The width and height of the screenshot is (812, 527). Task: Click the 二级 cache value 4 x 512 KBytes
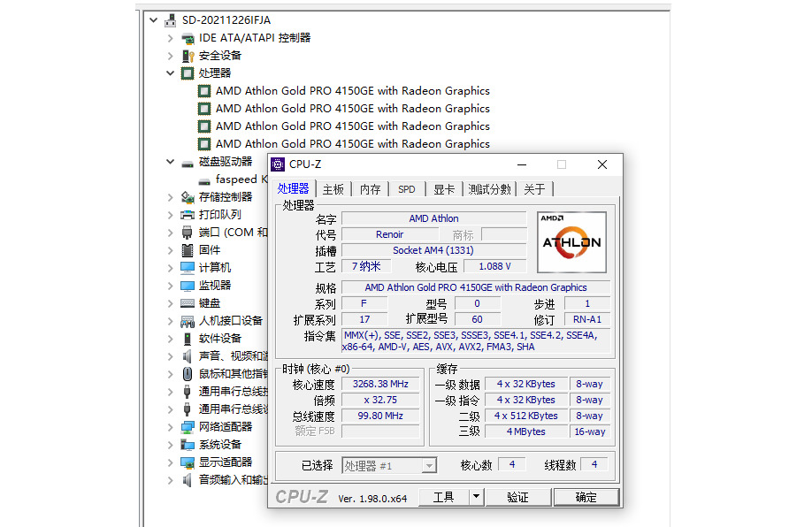coord(526,416)
